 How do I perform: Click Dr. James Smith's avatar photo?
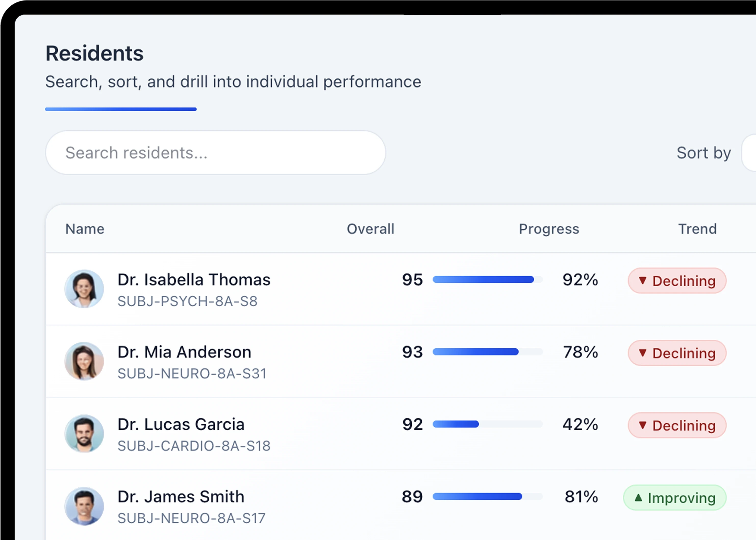tap(84, 506)
